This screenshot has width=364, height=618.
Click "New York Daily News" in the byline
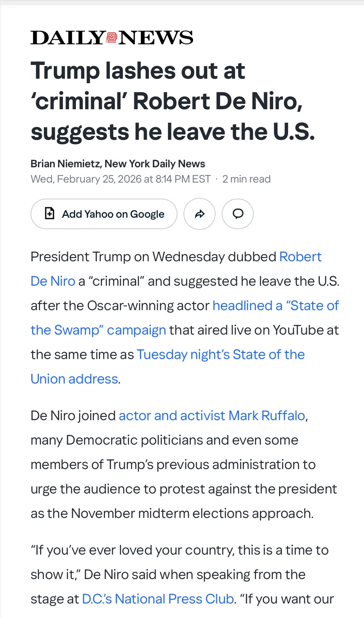pos(155,164)
